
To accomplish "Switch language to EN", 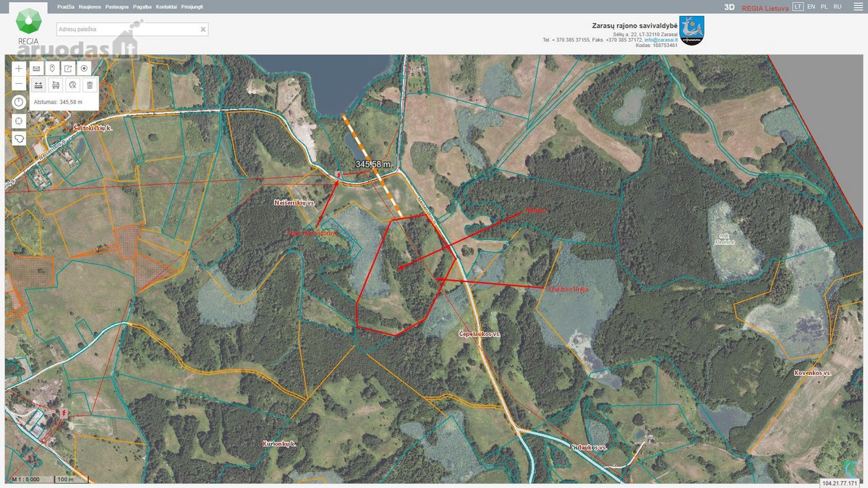I will (x=811, y=7).
